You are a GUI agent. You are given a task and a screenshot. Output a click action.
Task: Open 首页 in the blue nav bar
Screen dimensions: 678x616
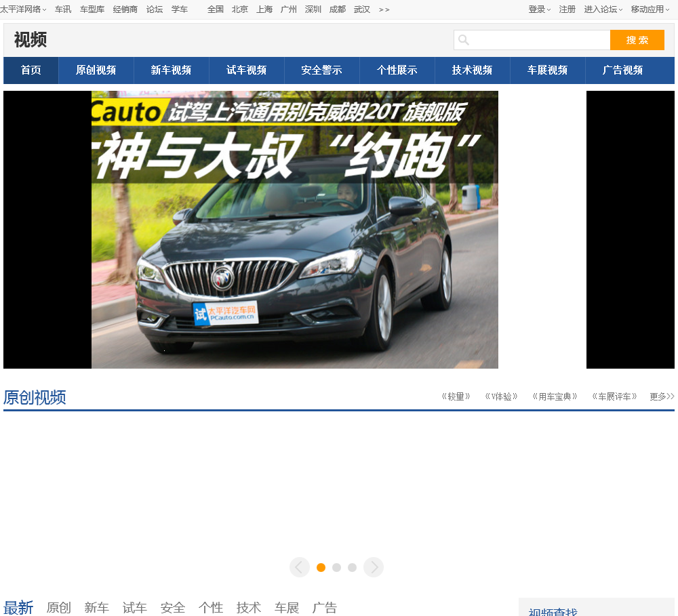click(x=31, y=70)
